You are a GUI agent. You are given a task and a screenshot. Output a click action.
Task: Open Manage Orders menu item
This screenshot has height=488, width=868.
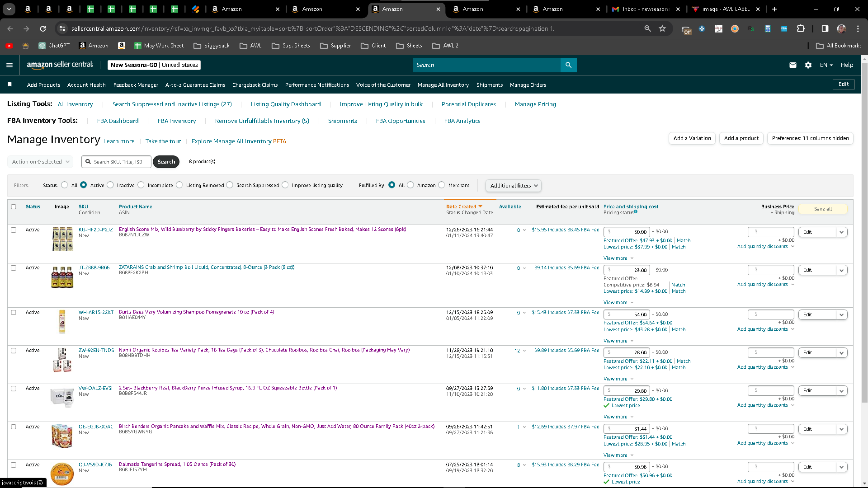click(x=528, y=85)
